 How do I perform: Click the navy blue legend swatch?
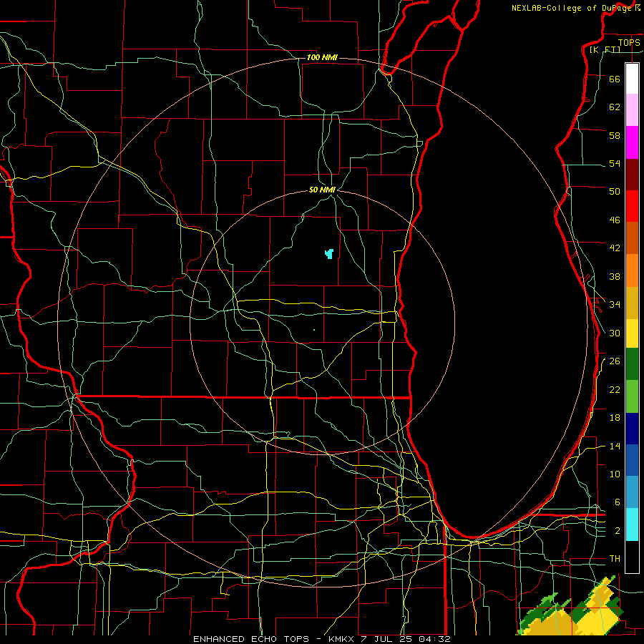pyautogui.click(x=632, y=429)
